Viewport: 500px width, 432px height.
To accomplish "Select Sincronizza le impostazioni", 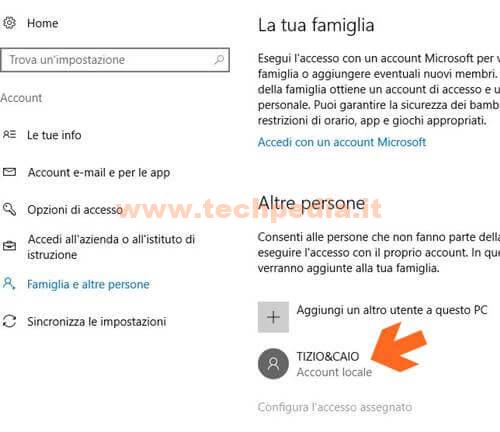I will click(x=97, y=322).
